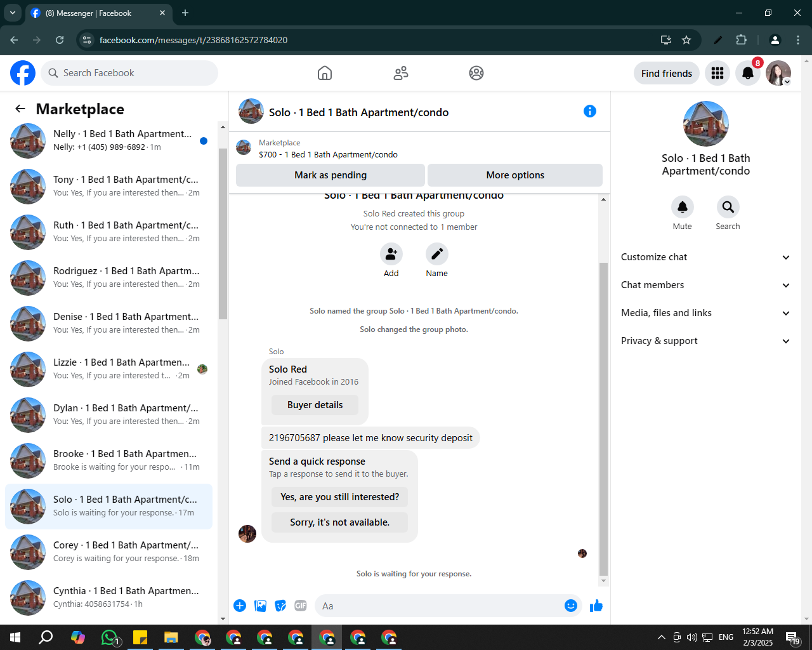View Buyer details for Solo Red
The width and height of the screenshot is (812, 650).
[315, 405]
